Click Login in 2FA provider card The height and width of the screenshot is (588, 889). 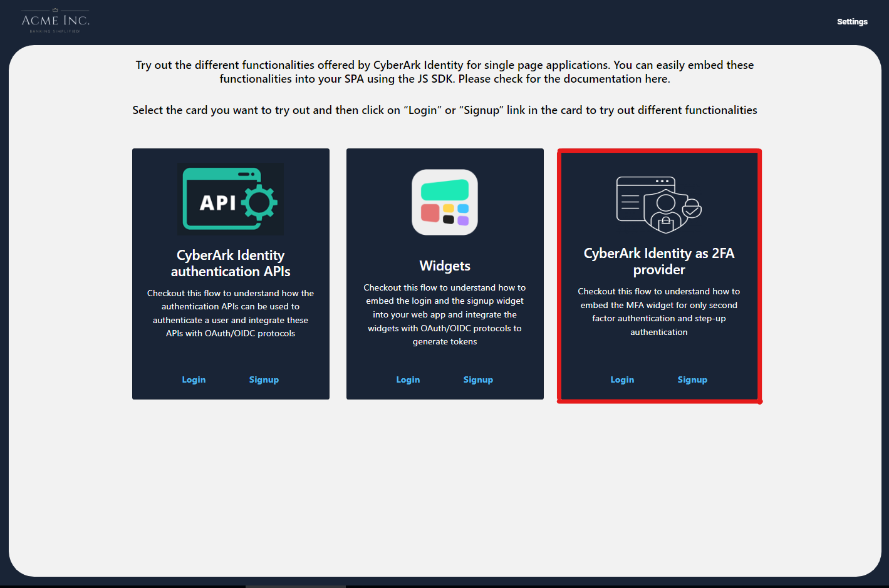coord(622,379)
